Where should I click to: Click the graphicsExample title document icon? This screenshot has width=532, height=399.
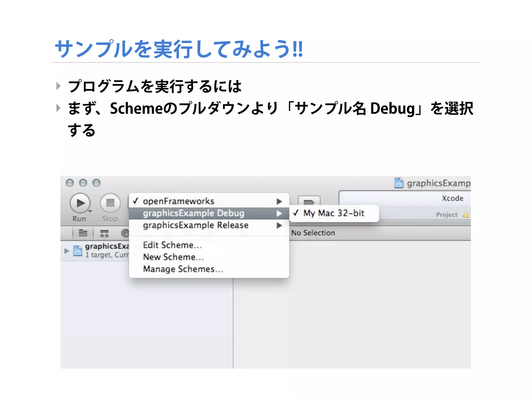pos(399,183)
